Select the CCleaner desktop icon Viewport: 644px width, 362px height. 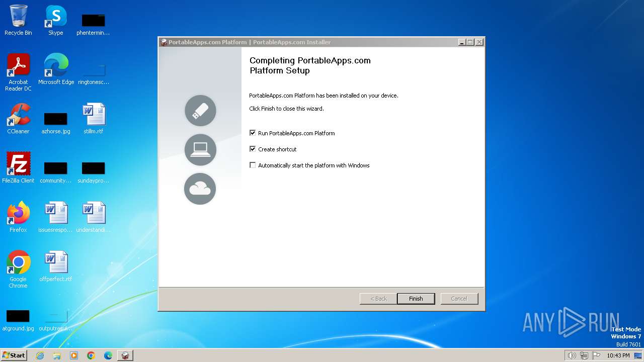pos(18,119)
